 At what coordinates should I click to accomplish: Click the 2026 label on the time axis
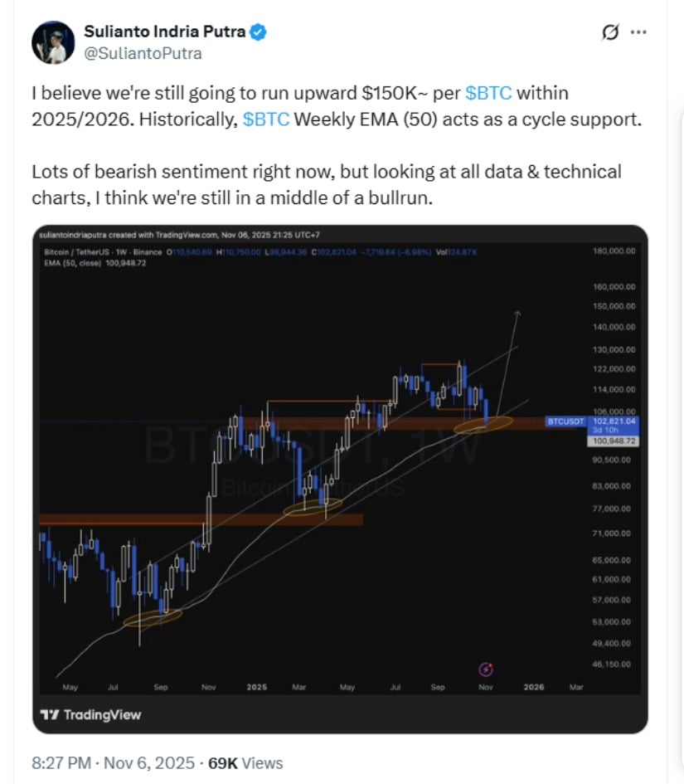coord(534,688)
